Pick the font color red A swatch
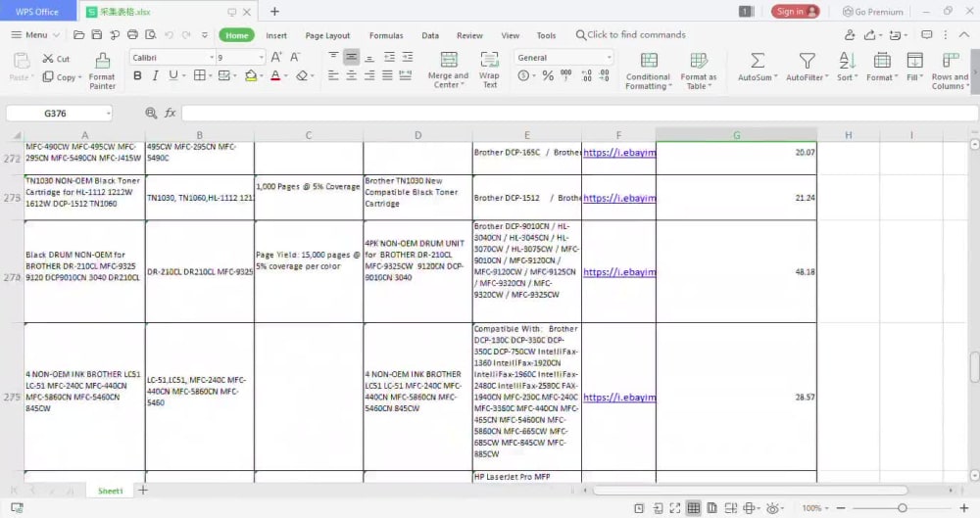 (x=275, y=76)
